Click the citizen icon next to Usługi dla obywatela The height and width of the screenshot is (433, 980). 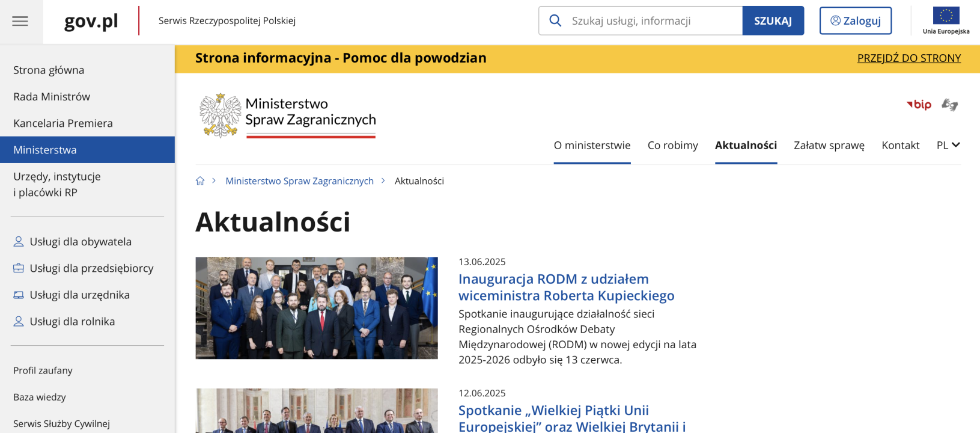click(x=19, y=242)
